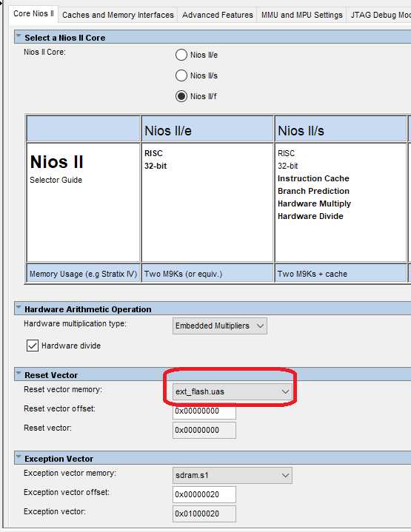Open the Hardware multiplication type dropdown

click(x=220, y=326)
